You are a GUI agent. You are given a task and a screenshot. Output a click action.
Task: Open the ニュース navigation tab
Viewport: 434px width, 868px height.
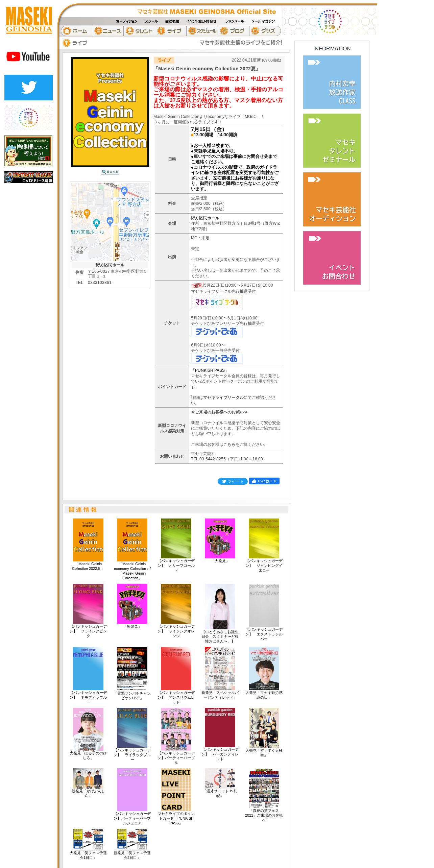point(108,31)
